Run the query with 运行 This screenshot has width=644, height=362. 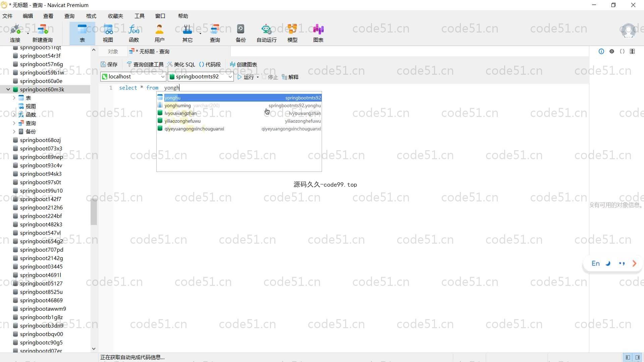pyautogui.click(x=246, y=77)
